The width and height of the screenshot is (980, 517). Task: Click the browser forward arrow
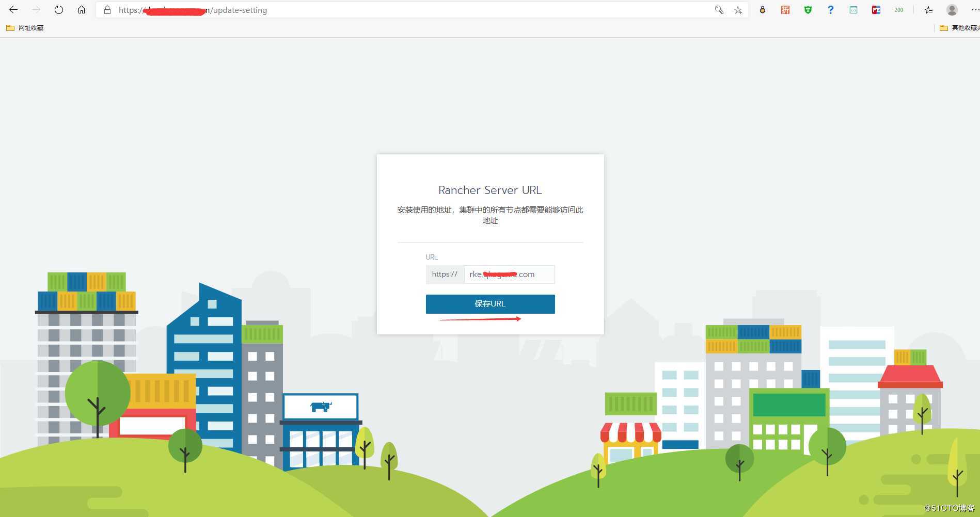point(36,10)
